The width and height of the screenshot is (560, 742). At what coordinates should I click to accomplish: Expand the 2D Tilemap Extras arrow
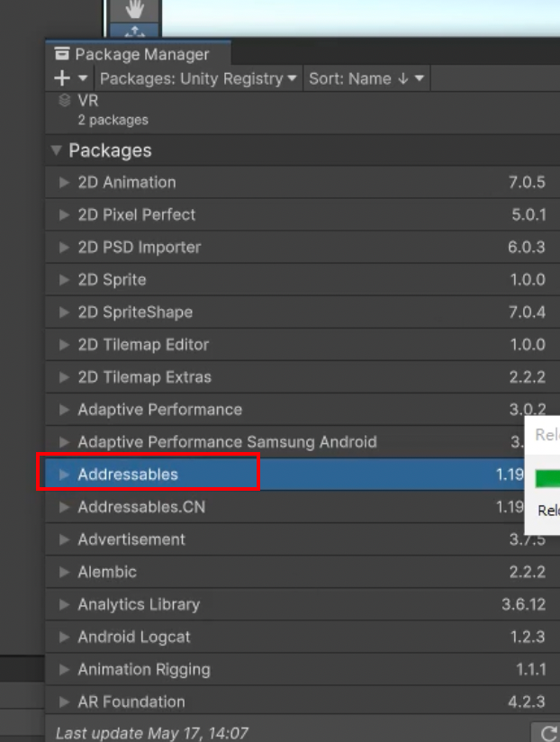[64, 377]
